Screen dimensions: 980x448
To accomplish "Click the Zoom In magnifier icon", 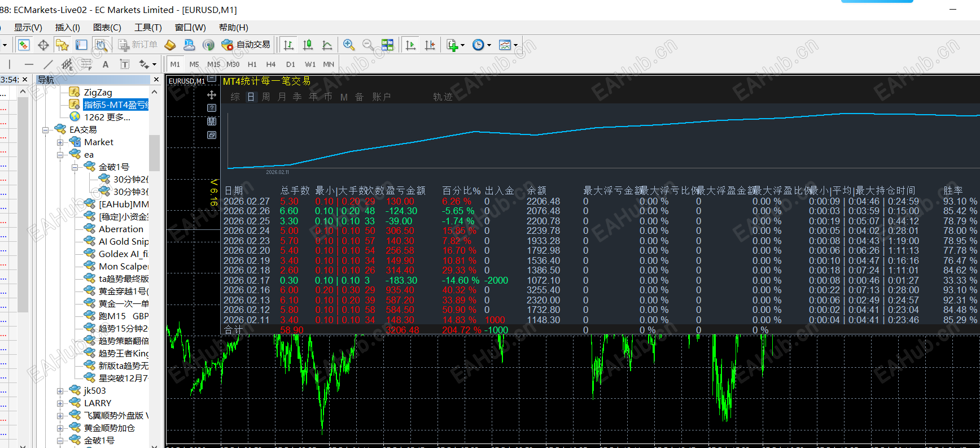I will (349, 45).
